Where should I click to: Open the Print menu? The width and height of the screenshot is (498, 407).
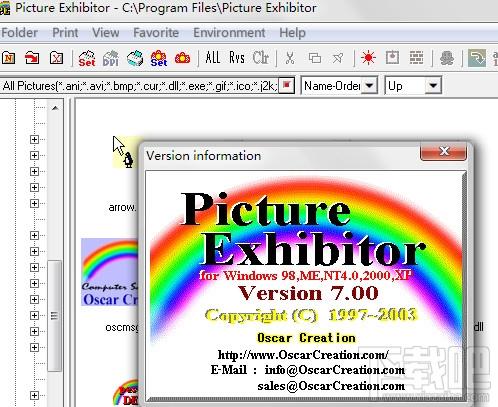coord(65,33)
